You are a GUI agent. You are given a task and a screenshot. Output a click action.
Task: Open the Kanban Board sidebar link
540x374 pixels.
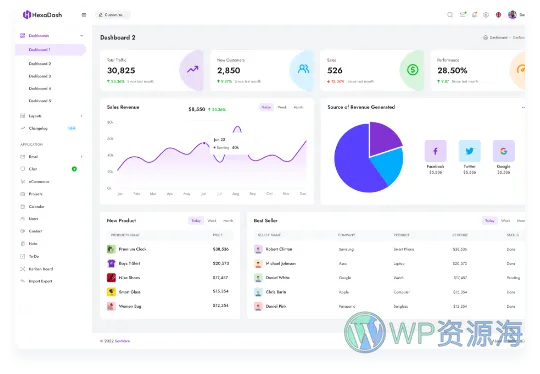[x=41, y=269]
